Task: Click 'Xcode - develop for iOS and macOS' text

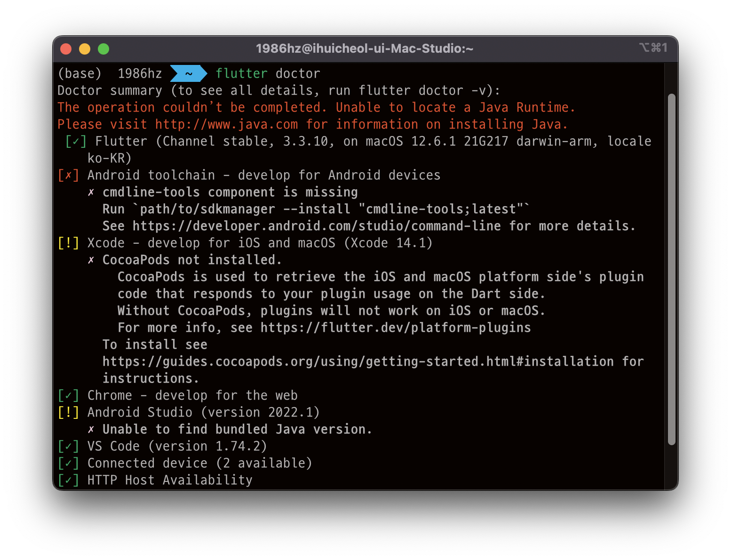Action: point(211,243)
